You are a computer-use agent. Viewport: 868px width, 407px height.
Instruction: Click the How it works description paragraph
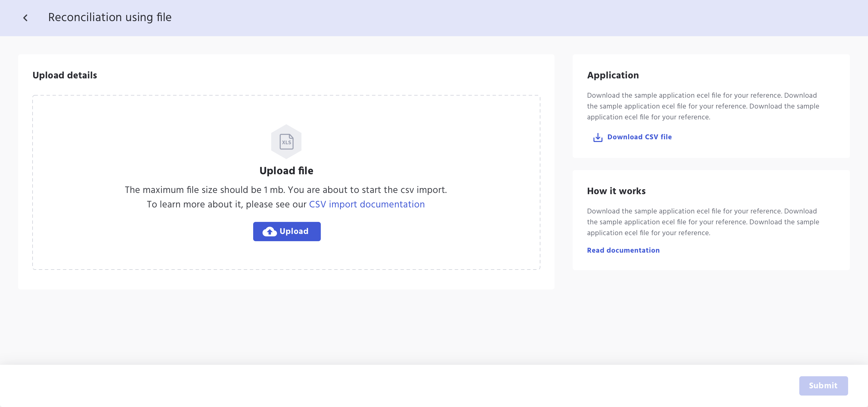(x=703, y=222)
